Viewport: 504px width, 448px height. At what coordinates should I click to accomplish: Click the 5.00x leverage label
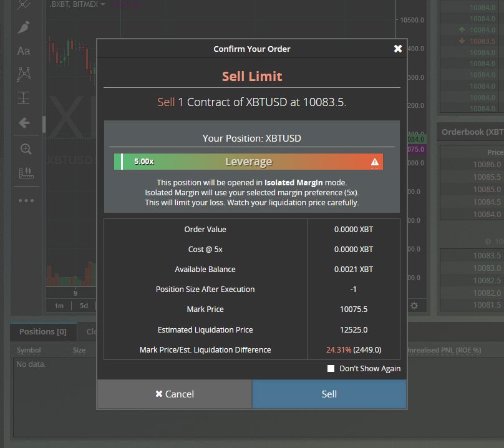point(143,162)
